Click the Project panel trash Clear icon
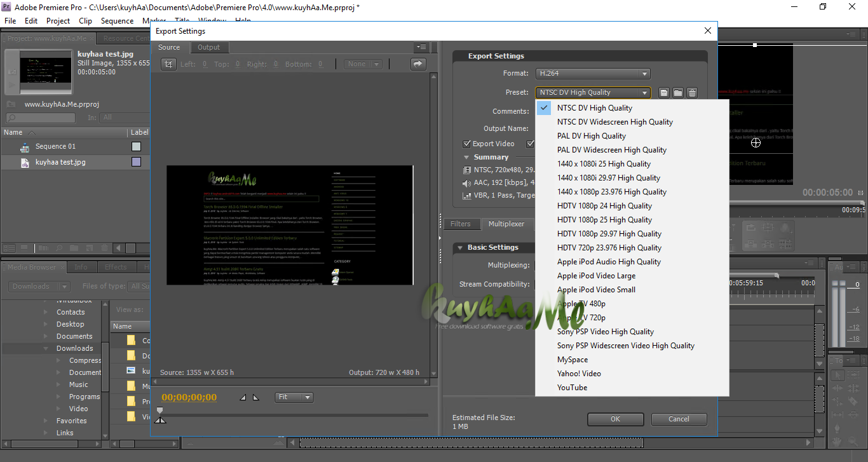The height and width of the screenshot is (462, 868). (x=105, y=248)
